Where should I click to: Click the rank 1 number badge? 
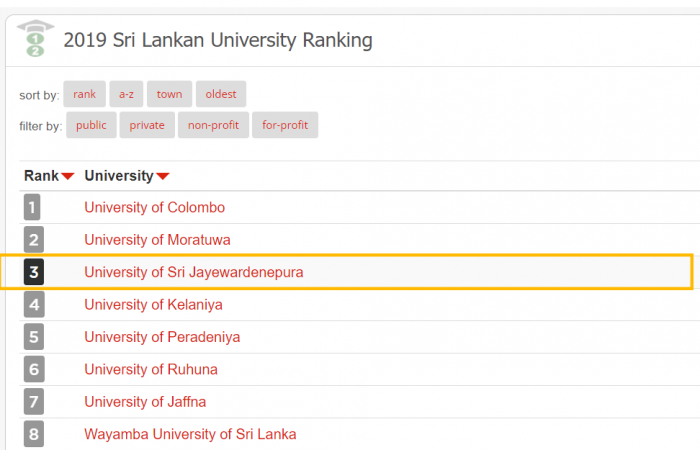(x=33, y=208)
